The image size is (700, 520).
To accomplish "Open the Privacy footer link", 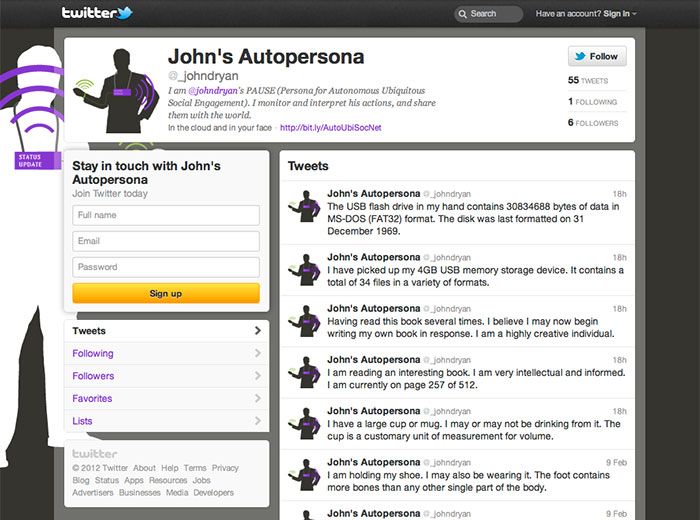I will (225, 468).
